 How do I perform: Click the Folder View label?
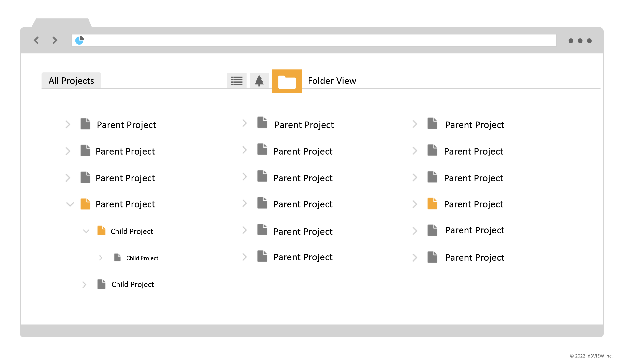coord(332,81)
